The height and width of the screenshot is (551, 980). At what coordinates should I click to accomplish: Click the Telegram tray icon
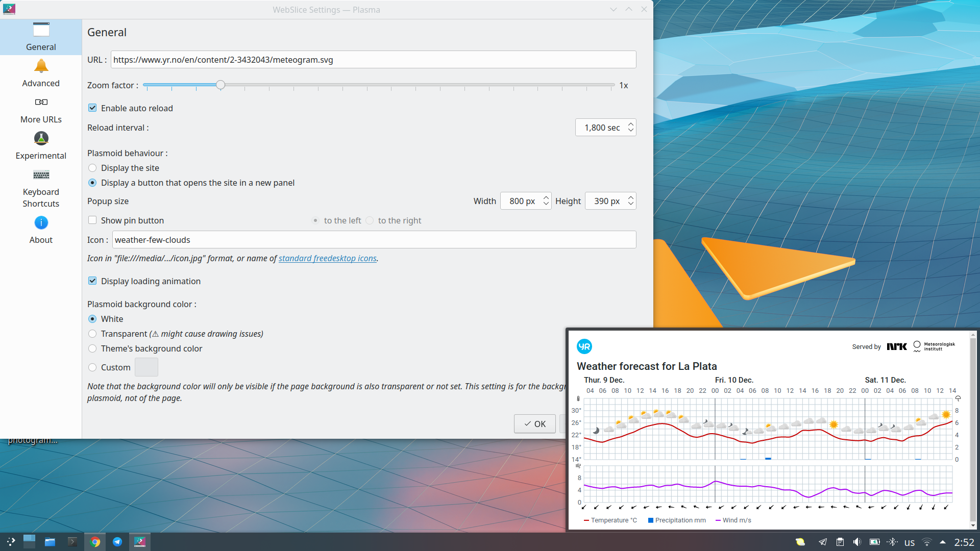pyautogui.click(x=823, y=542)
